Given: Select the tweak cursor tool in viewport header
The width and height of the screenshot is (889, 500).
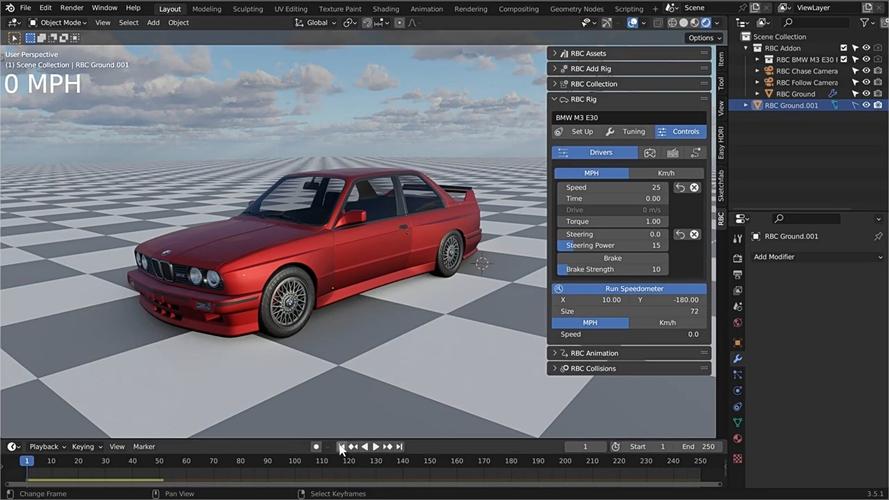Looking at the screenshot, I should (14, 38).
